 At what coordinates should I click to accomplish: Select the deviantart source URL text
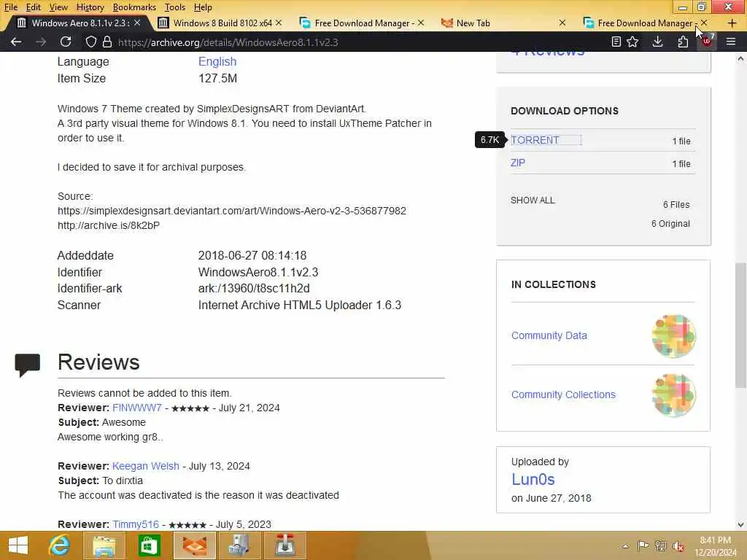[x=232, y=211]
